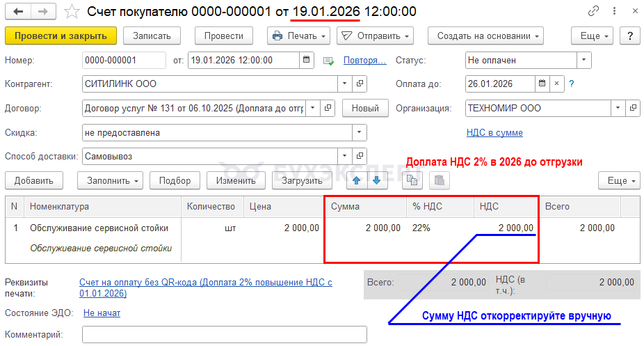Click the Записать button
The image size is (644, 346).
coord(152,36)
